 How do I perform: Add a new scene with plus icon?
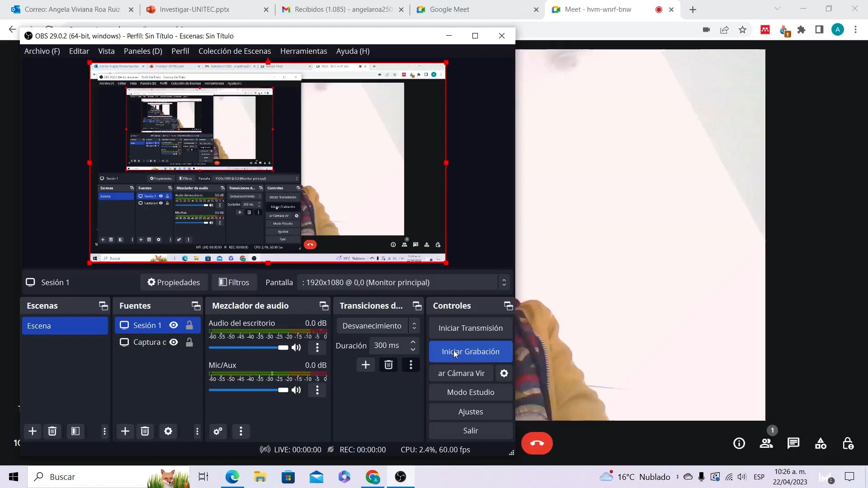[33, 431]
